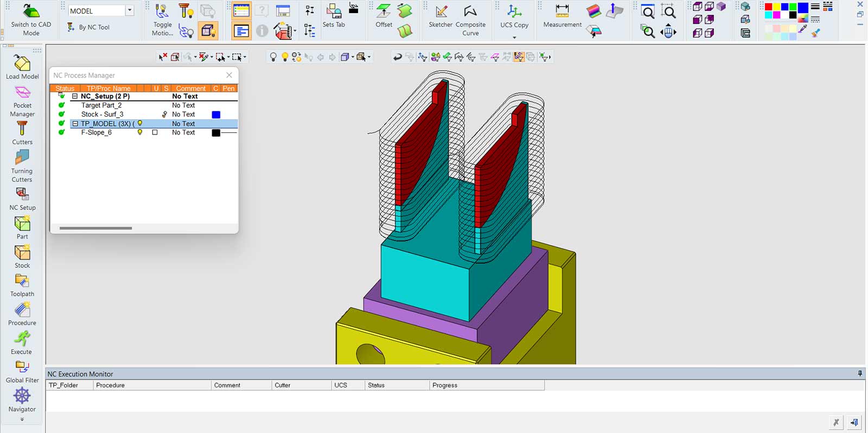Click the Comment column header
Viewport: 868px width, 433px height.
coord(190,88)
